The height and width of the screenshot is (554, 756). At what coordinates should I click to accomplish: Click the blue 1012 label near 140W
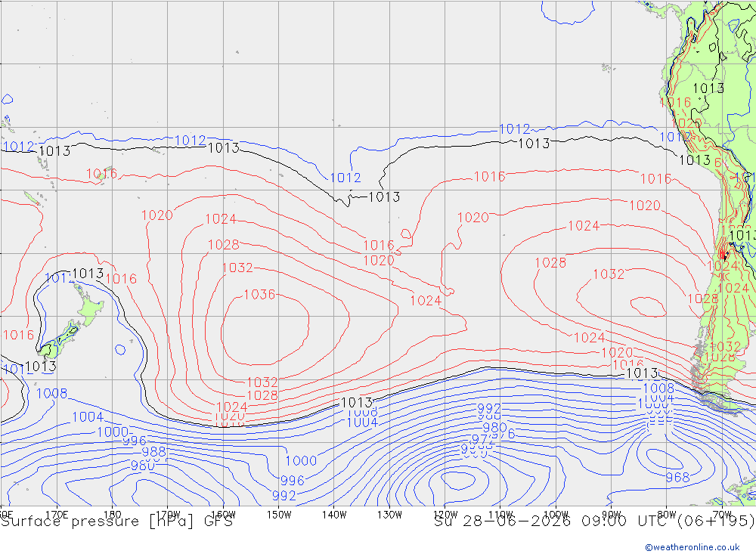tap(345, 178)
